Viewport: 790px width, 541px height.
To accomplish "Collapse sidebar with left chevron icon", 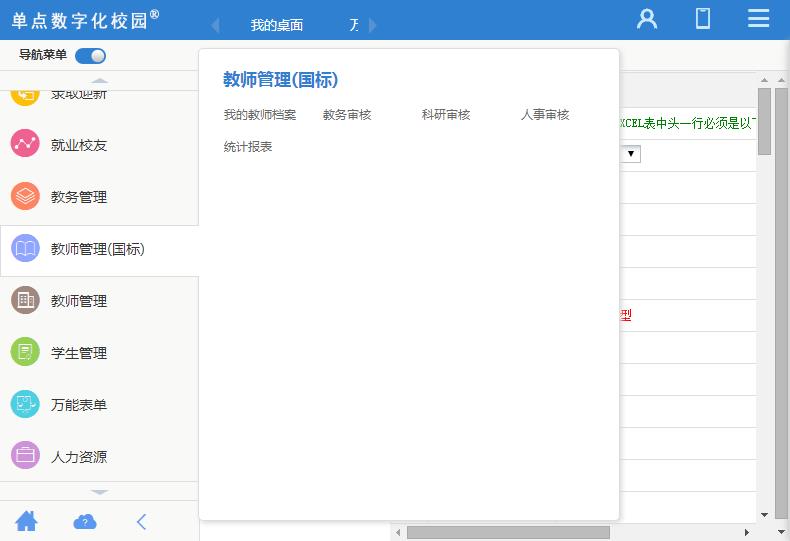I will (x=142, y=522).
